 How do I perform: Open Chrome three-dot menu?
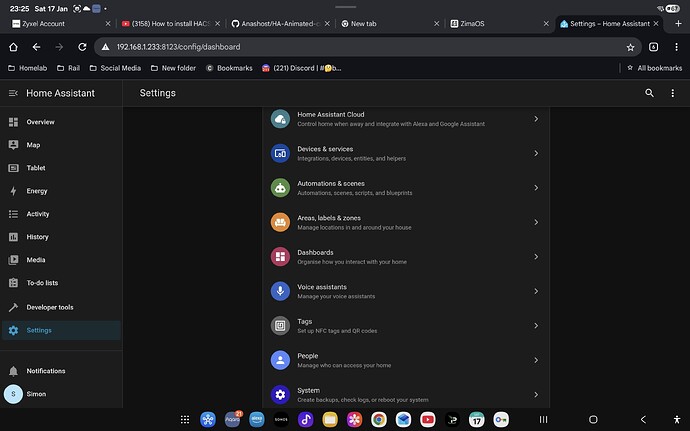point(676,47)
